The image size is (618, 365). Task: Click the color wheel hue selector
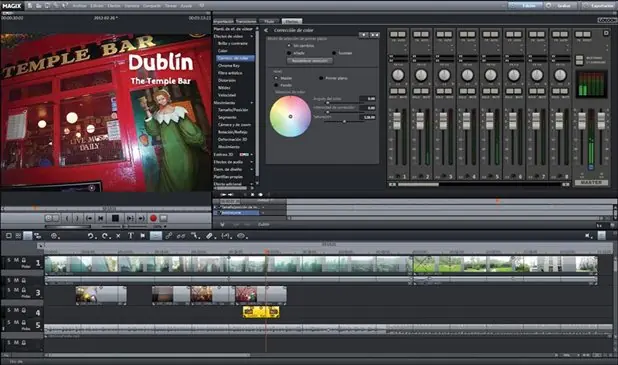coord(290,116)
